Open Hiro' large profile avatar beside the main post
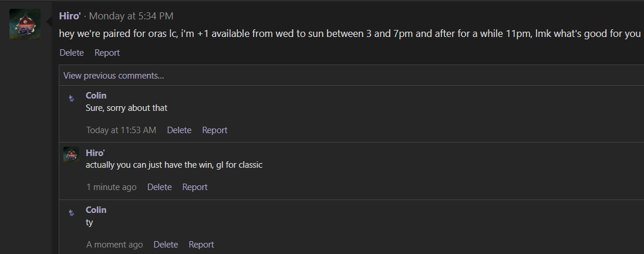Screen dimensions: 644x254 click(25, 24)
